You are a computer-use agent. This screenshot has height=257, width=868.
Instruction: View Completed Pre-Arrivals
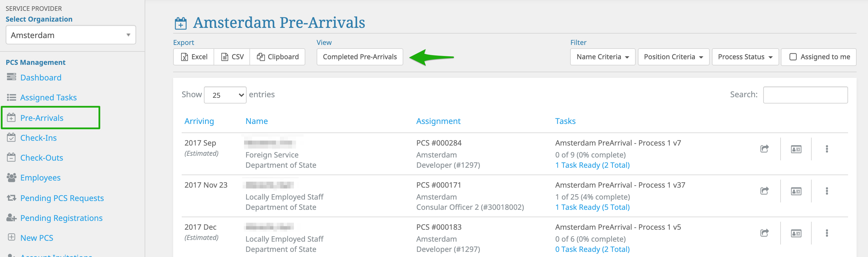(x=360, y=57)
